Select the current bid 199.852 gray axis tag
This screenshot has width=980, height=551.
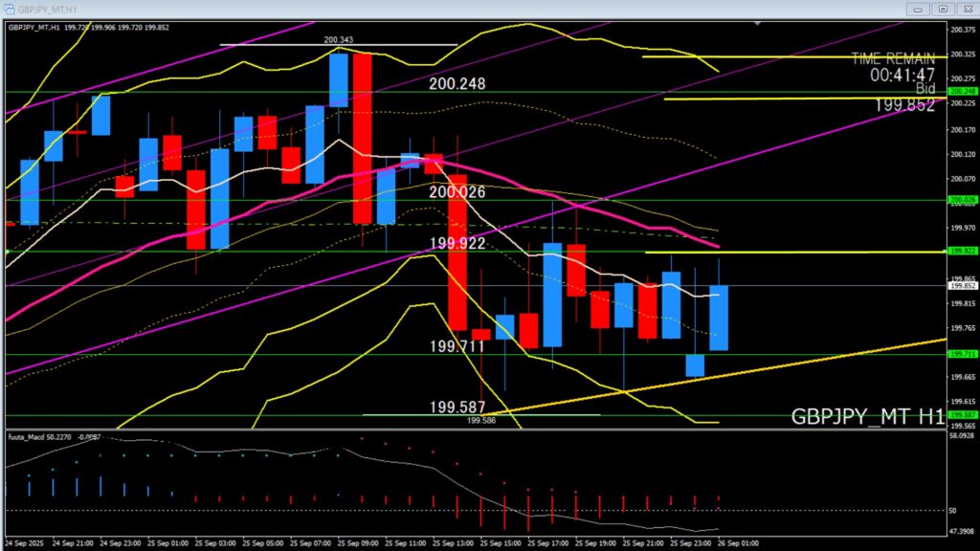click(961, 285)
